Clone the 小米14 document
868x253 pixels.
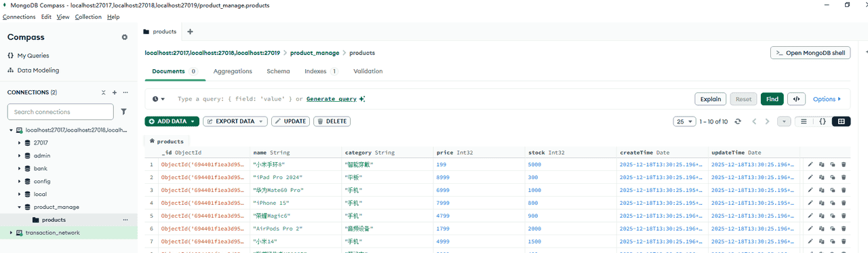click(832, 241)
